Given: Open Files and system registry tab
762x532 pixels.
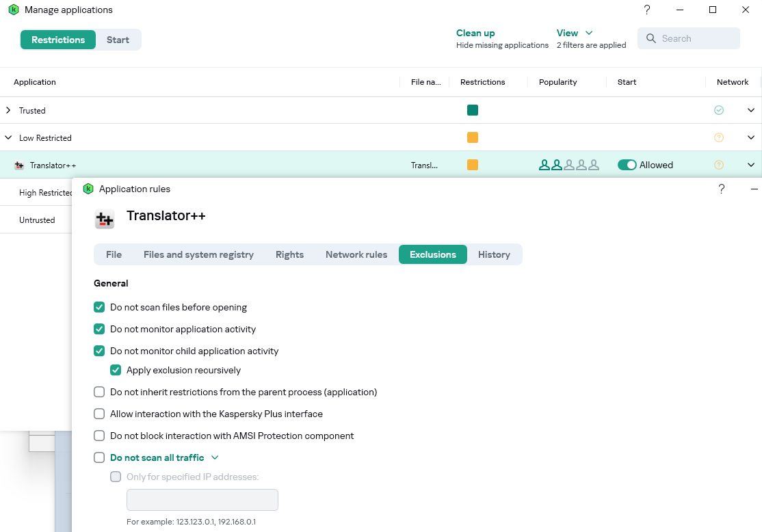Looking at the screenshot, I should point(198,254).
